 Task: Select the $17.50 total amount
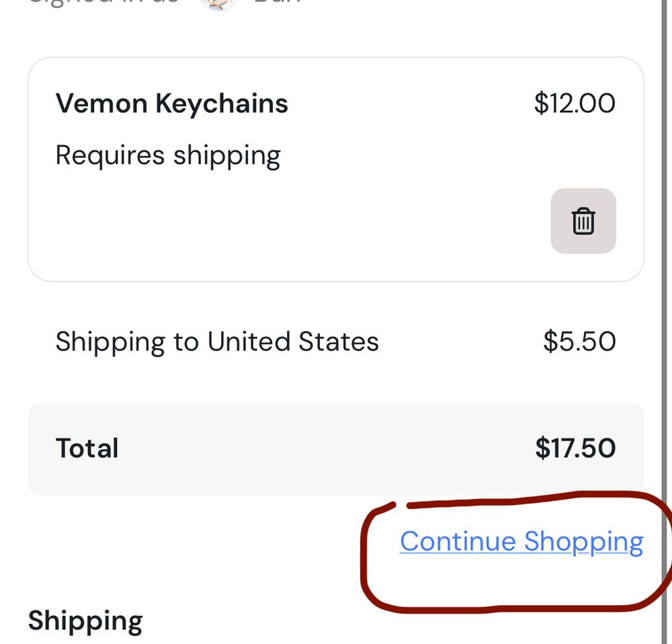(575, 449)
